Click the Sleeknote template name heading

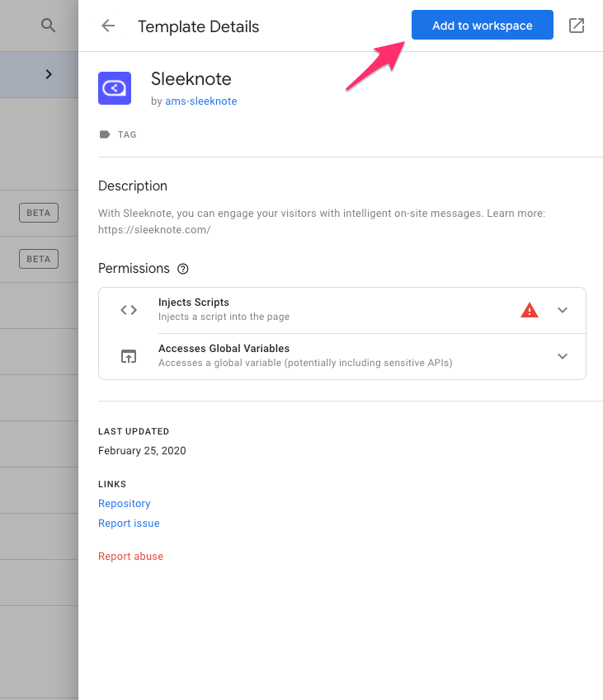coord(191,79)
